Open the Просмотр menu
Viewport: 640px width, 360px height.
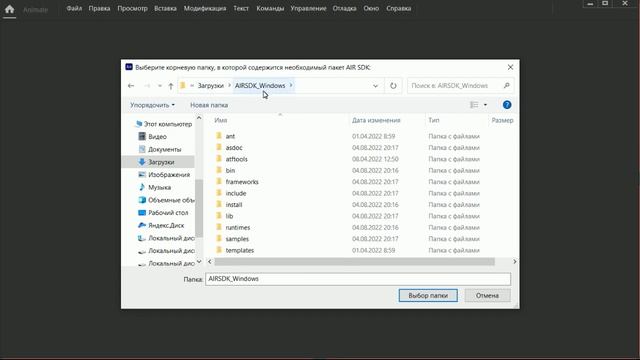tap(132, 8)
